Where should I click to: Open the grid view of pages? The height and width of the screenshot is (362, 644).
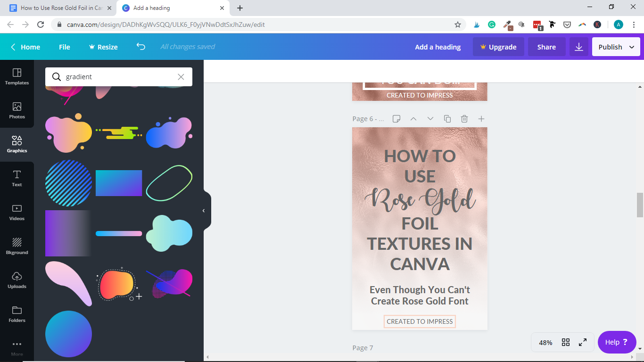pos(566,343)
